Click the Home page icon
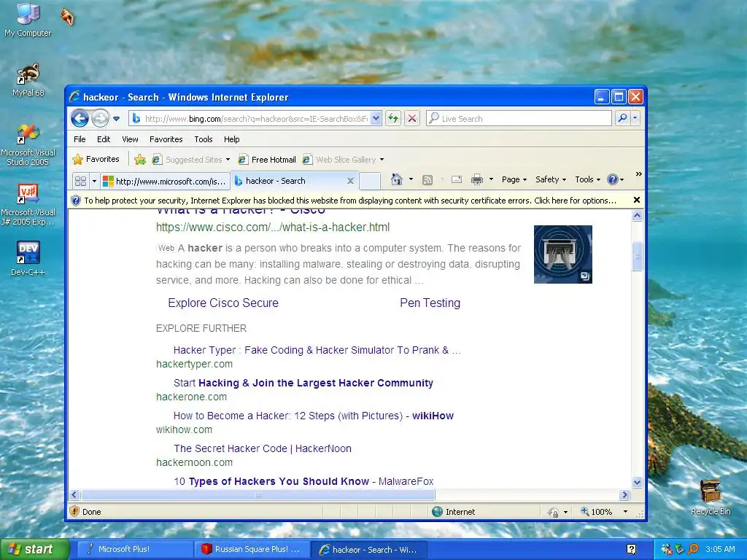This screenshot has width=747, height=560. [x=396, y=179]
